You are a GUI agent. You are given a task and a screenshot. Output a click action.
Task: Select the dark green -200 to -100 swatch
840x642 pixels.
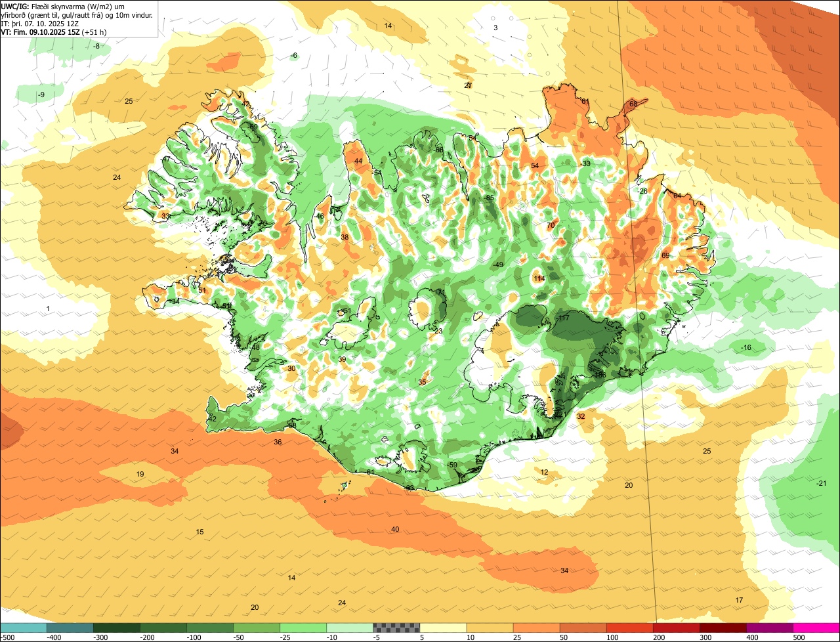[x=163, y=627]
